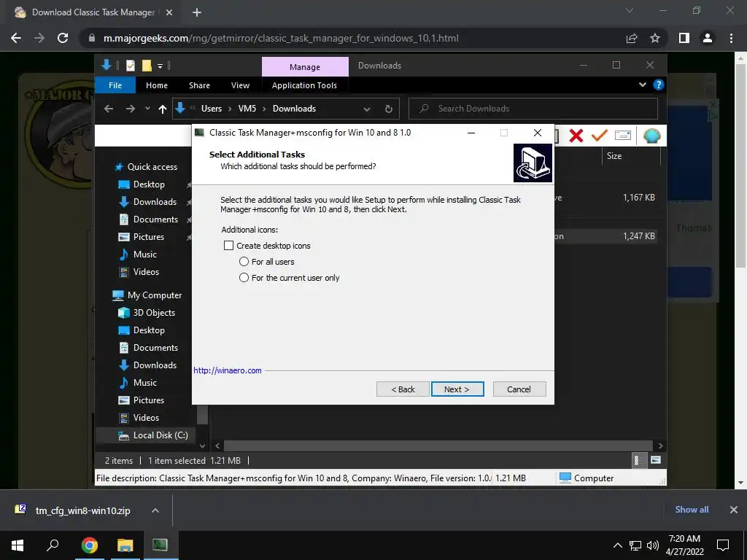
Task: Open a new Chrome tab
Action: click(x=197, y=12)
